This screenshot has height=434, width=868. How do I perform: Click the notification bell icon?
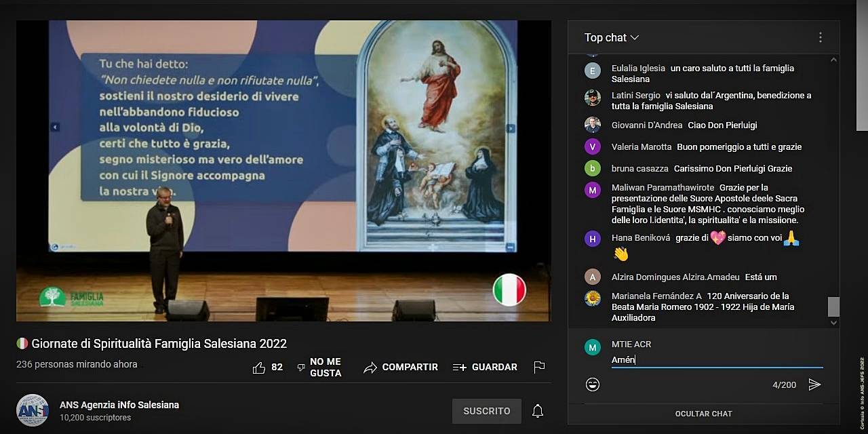(x=538, y=411)
